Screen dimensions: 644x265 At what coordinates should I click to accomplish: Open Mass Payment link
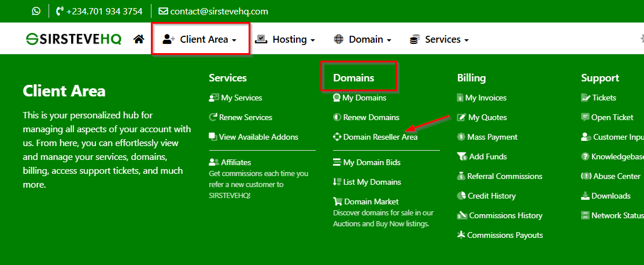tap(493, 137)
